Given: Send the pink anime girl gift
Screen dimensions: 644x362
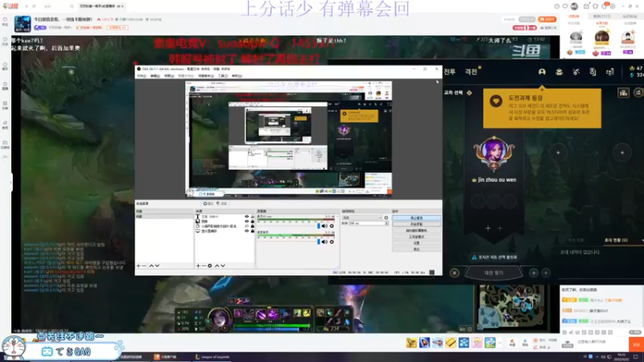Looking at the screenshot, I should 477,343.
